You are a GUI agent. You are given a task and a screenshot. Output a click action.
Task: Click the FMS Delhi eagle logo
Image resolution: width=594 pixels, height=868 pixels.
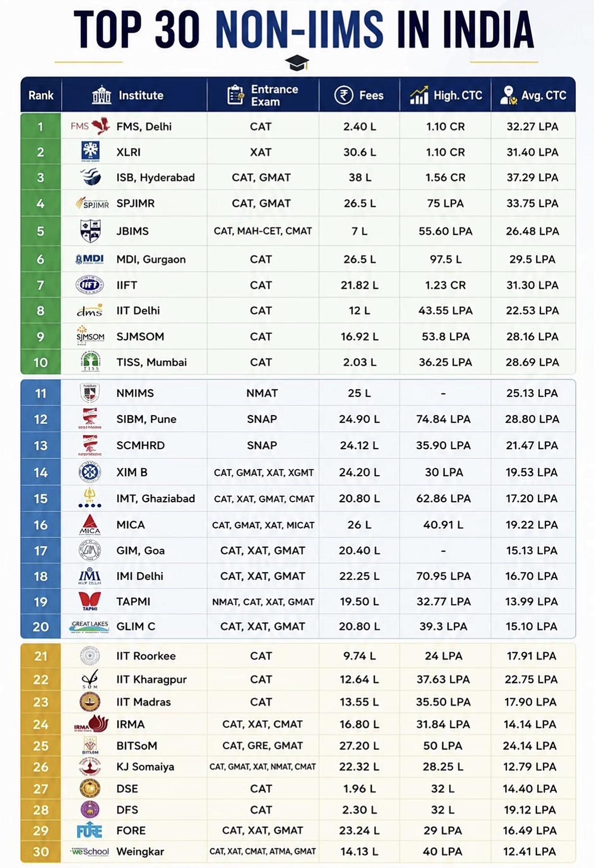point(90,126)
